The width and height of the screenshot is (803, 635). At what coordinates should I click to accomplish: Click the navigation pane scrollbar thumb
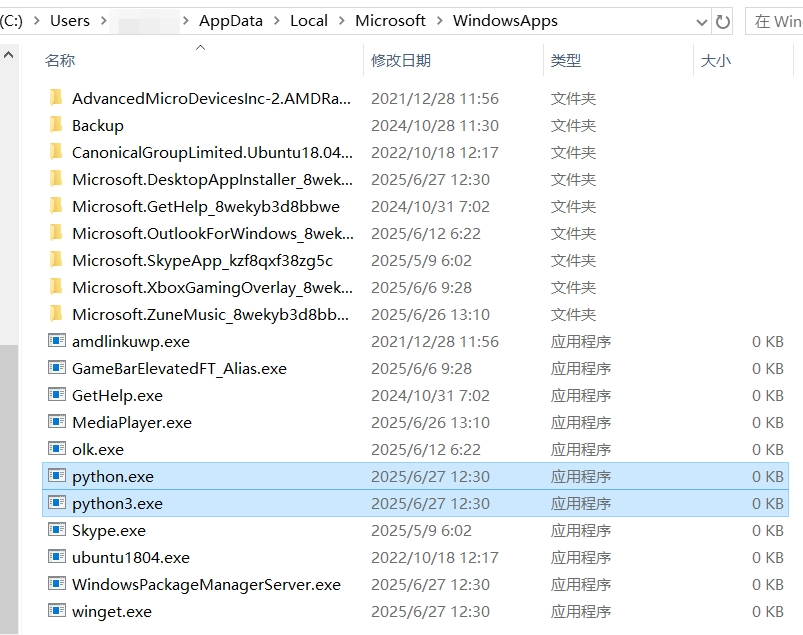click(9, 489)
